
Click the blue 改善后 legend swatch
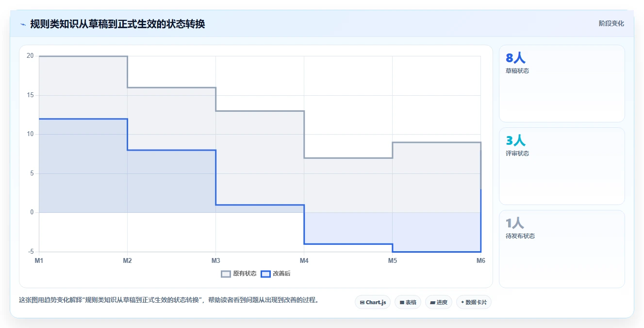tap(265, 274)
